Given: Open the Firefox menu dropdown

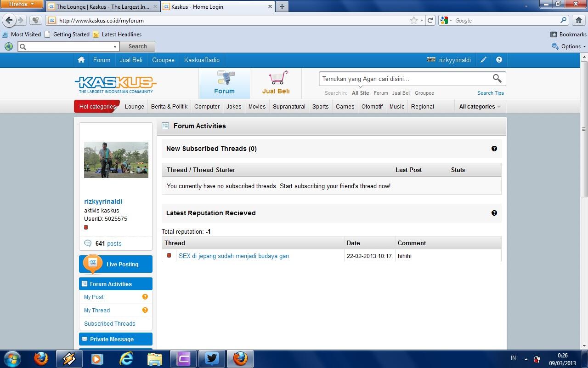Looking at the screenshot, I should click(21, 4).
